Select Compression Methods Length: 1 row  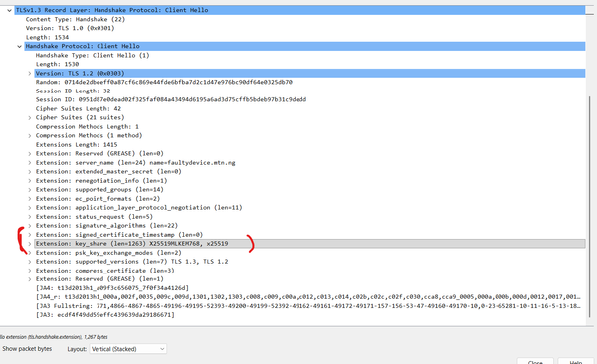tap(88, 126)
